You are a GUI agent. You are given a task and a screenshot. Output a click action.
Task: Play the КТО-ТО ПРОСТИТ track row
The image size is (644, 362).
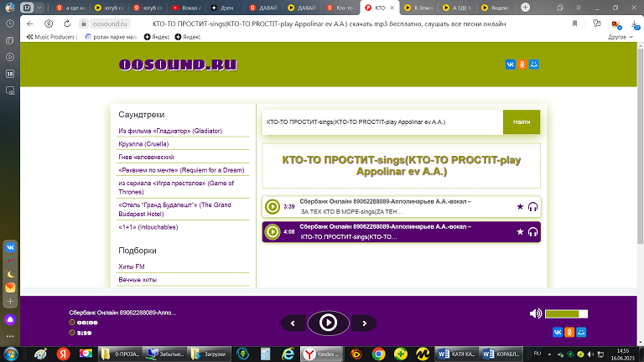pyautogui.click(x=273, y=232)
